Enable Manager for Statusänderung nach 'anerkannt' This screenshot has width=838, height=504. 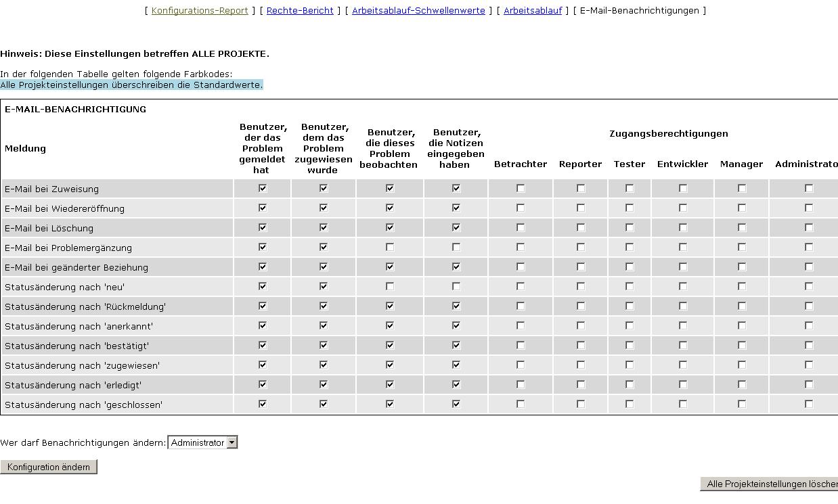click(742, 326)
